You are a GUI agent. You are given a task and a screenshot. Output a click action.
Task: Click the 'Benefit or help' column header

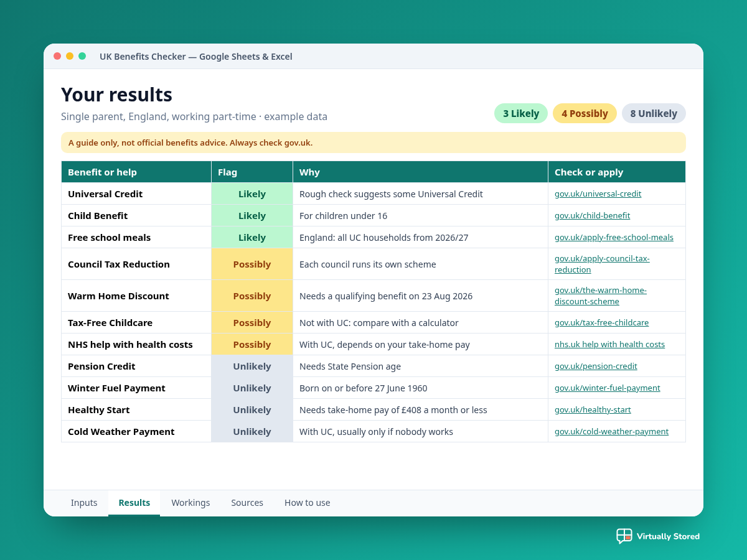136,172
